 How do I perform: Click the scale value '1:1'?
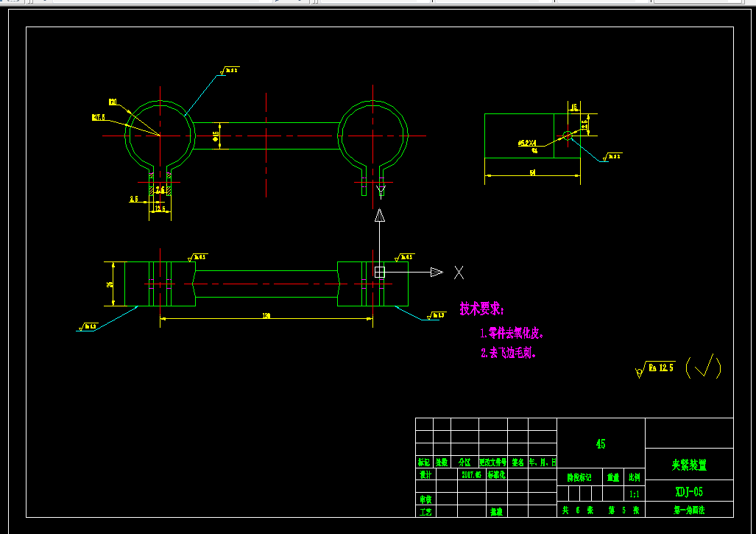pos(635,494)
